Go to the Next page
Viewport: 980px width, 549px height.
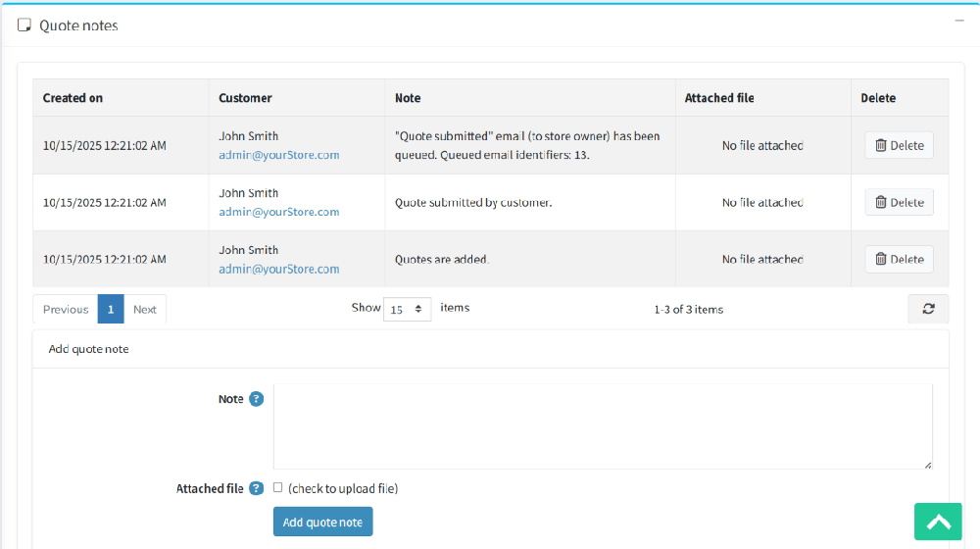145,309
